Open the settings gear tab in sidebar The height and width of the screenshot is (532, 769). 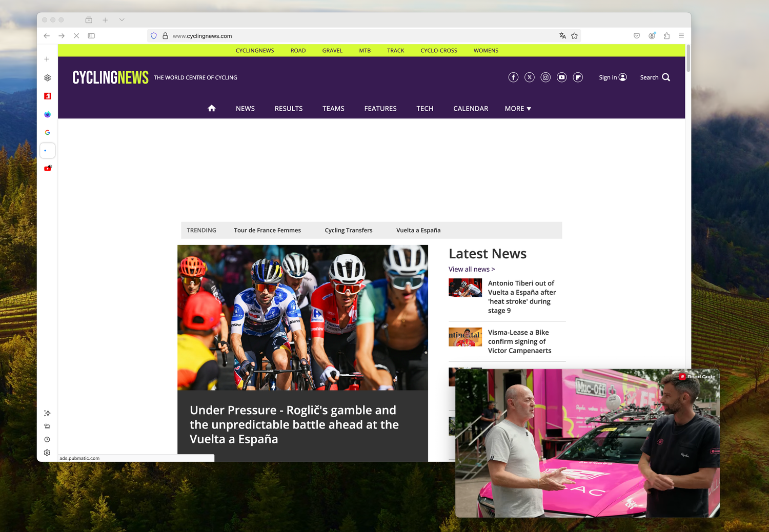47,78
